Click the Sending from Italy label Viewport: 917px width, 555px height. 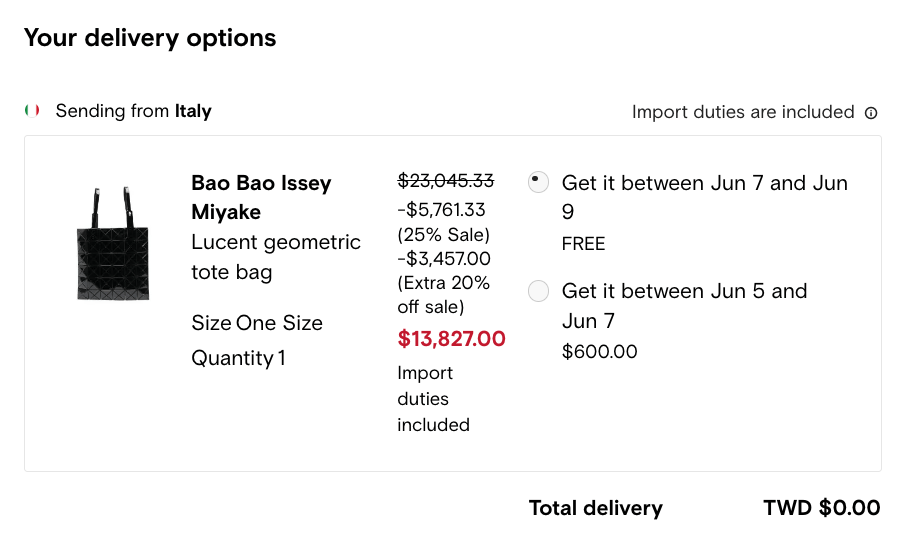click(133, 111)
